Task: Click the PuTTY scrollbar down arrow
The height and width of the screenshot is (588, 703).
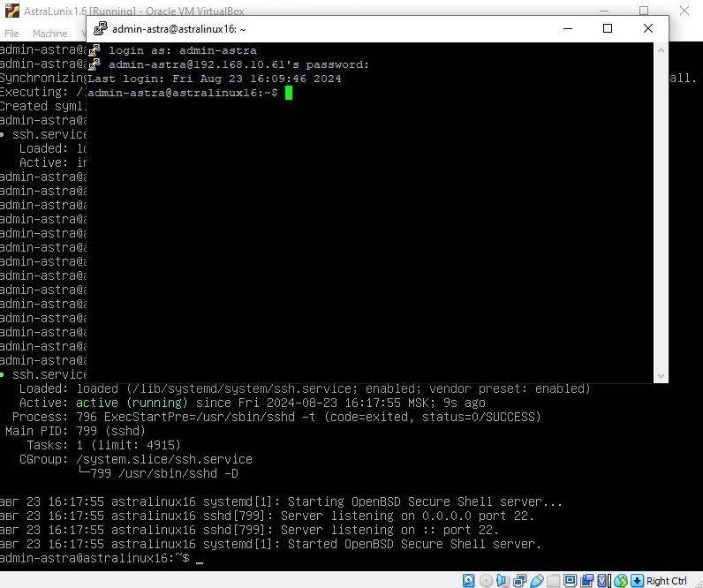Action: 661,375
